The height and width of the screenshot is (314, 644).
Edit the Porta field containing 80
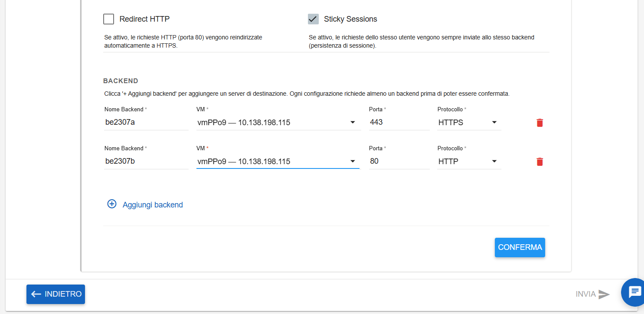(399, 162)
